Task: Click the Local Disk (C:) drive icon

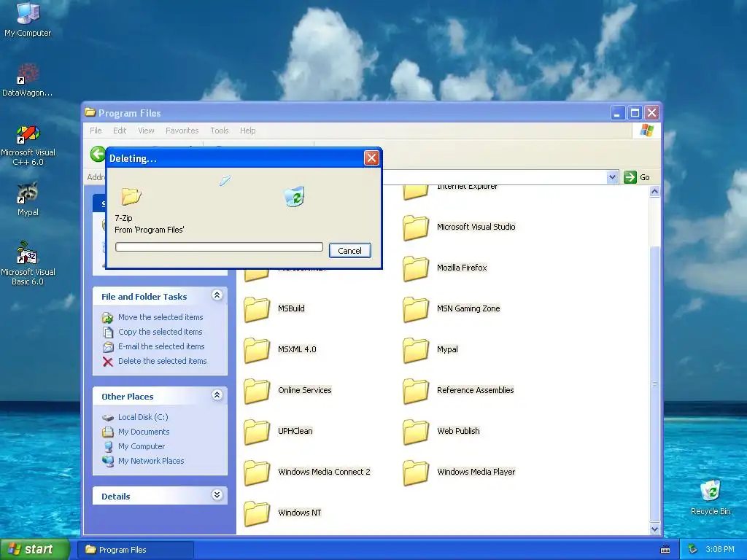Action: pos(108,418)
